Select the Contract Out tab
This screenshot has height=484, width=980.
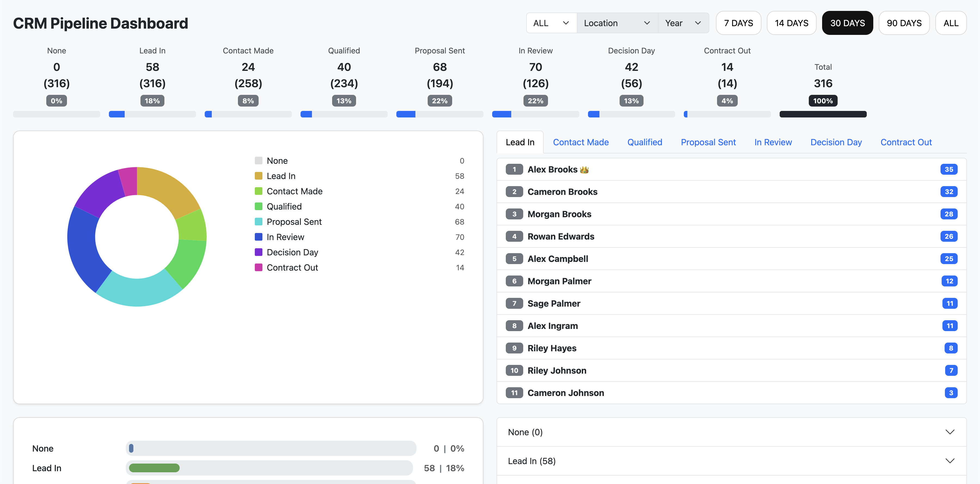coord(906,142)
